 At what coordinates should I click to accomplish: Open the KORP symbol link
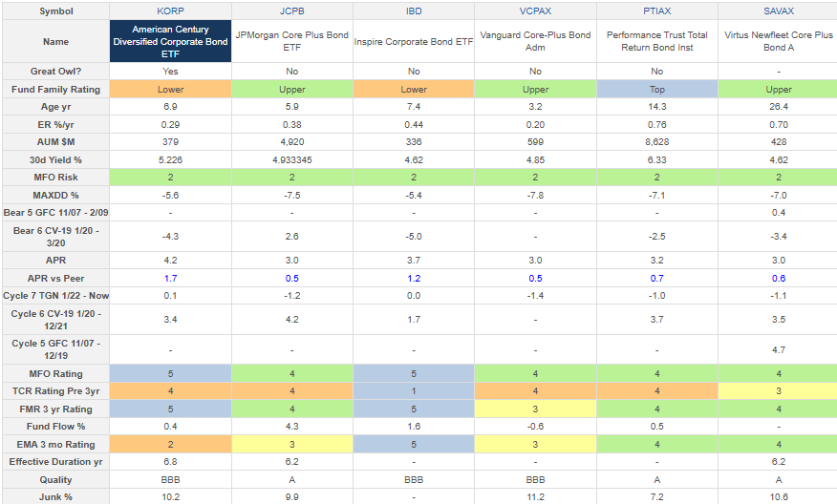(170, 10)
